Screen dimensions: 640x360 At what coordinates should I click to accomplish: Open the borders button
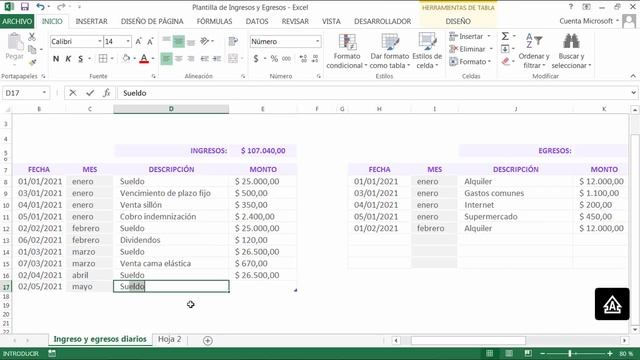[103, 59]
